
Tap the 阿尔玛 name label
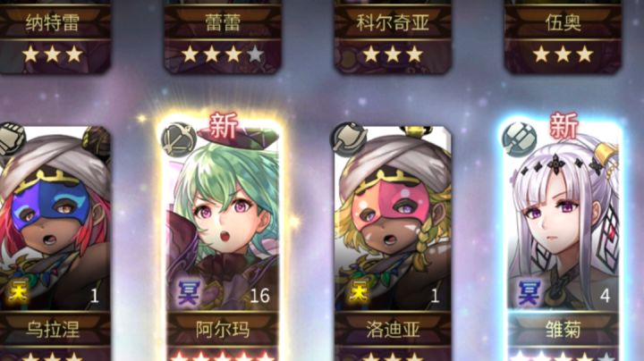[x=222, y=330]
